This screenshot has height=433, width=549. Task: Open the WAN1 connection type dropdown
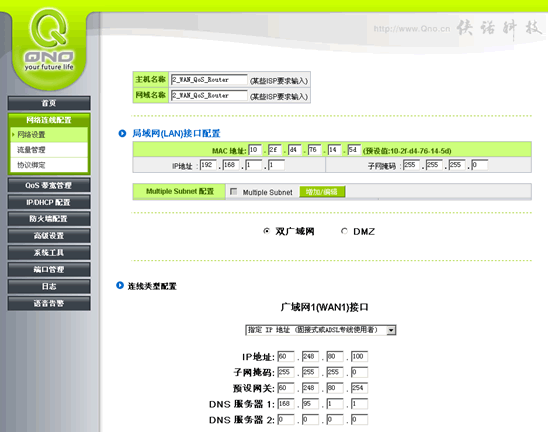click(x=320, y=330)
